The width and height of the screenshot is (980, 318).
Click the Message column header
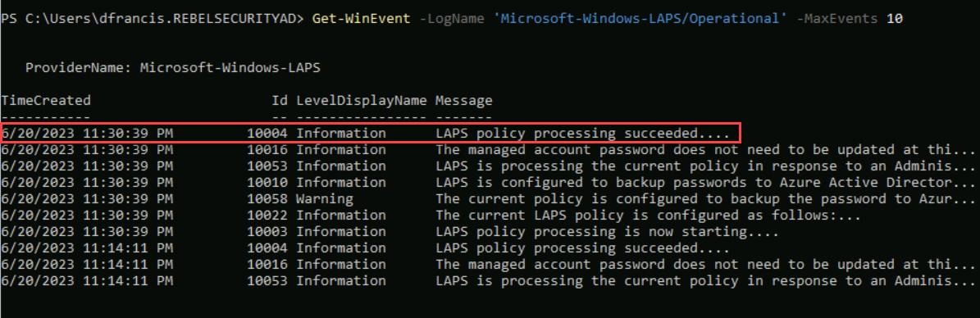(x=463, y=100)
